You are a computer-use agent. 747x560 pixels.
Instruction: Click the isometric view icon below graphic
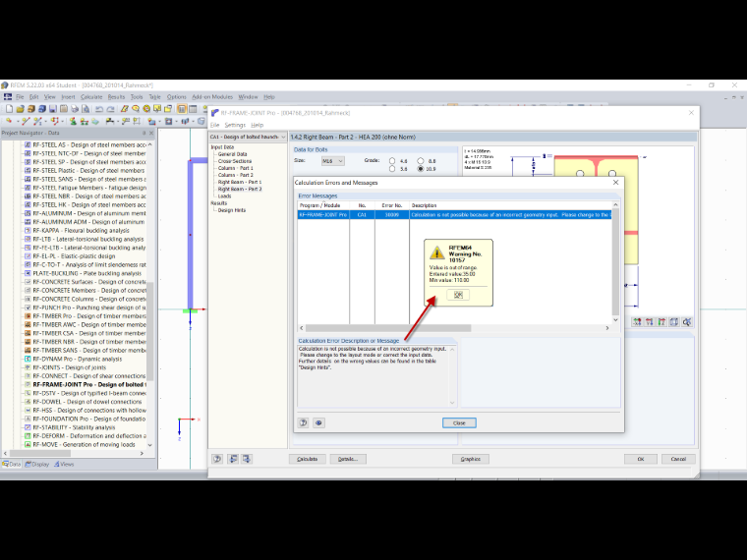tap(673, 322)
